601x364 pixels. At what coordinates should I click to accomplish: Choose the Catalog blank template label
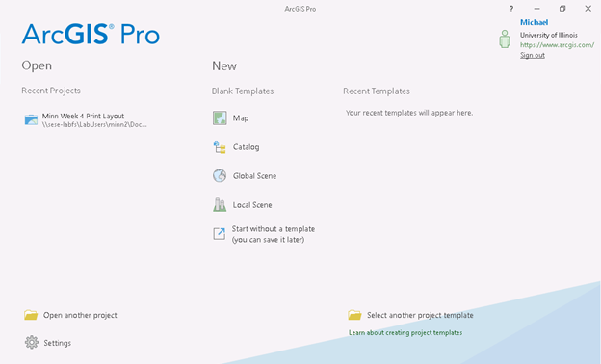pos(246,147)
